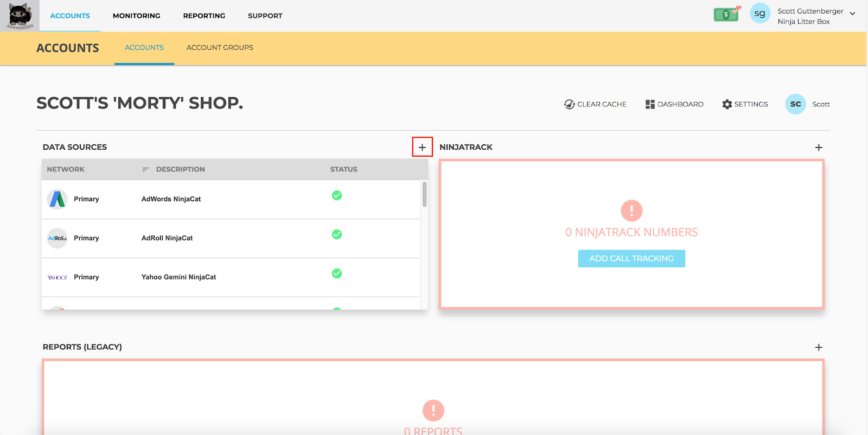Sort by the DESCRIPTION column header
This screenshot has height=435, width=868.
point(181,169)
